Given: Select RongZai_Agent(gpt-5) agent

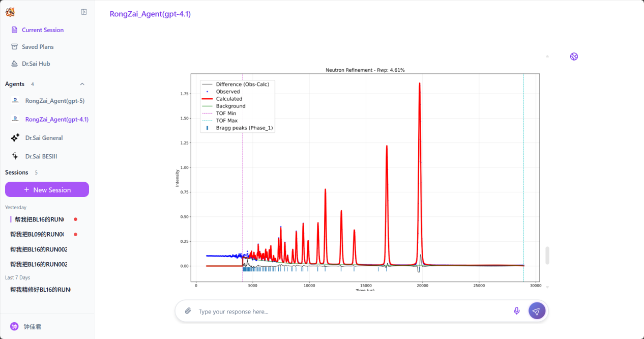Looking at the screenshot, I should click(x=54, y=101).
